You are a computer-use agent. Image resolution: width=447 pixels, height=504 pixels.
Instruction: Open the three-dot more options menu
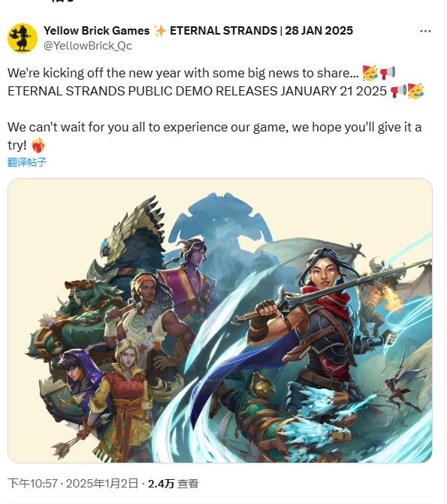coord(425,32)
